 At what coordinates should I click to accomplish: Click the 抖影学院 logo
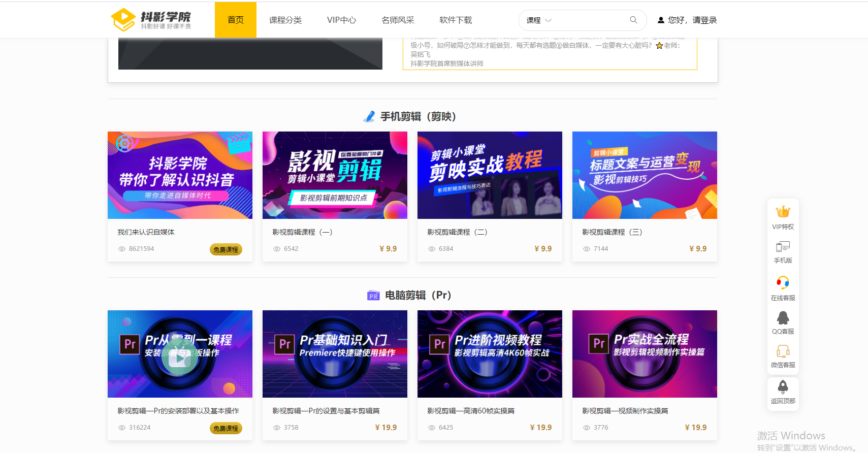[151, 20]
